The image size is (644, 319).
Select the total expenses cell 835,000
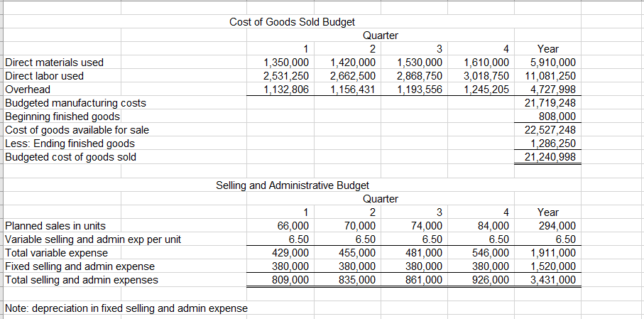coord(357,281)
